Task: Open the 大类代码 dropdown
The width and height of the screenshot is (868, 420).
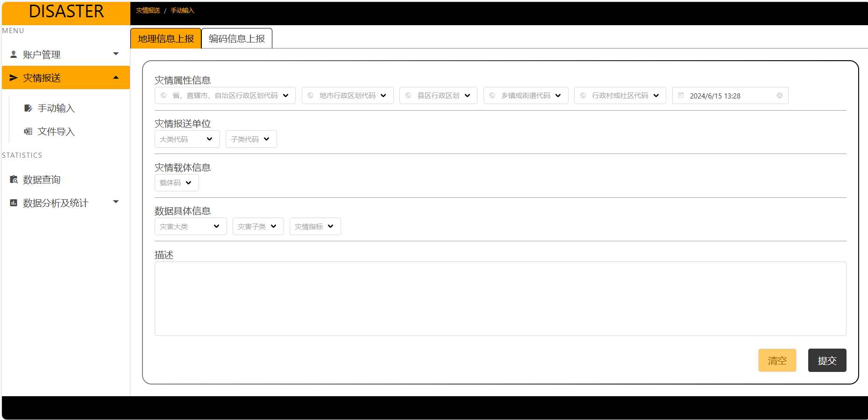Action: point(187,139)
